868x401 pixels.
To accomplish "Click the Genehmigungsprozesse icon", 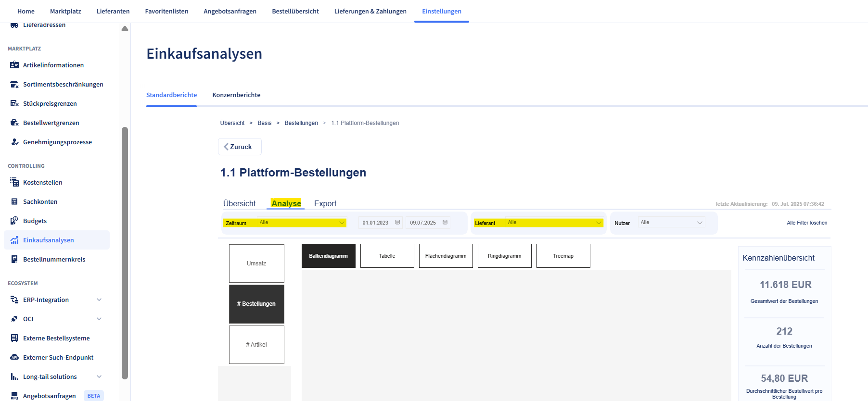I will (14, 142).
